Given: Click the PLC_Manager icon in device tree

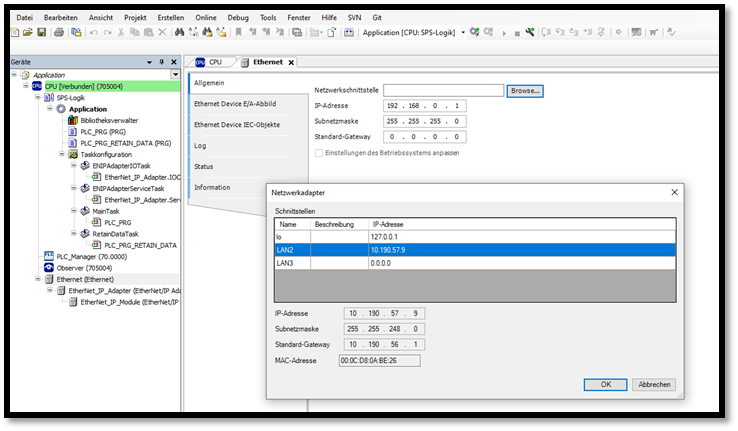Looking at the screenshot, I should (48, 256).
